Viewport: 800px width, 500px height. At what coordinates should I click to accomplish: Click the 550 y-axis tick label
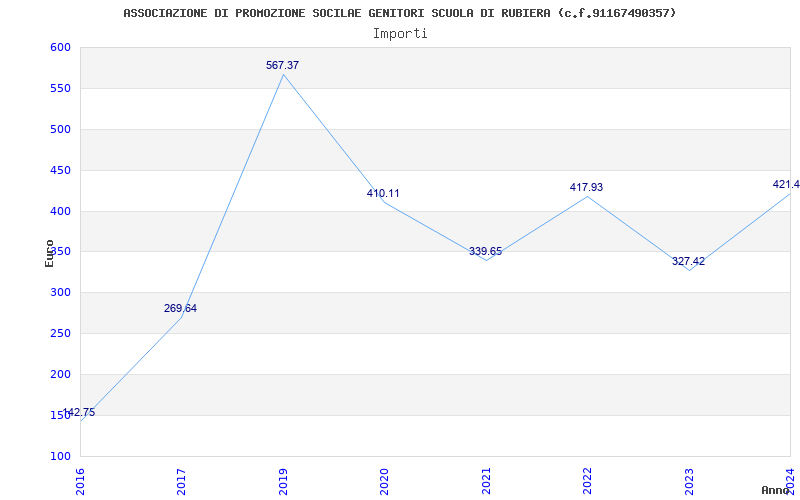click(60, 88)
